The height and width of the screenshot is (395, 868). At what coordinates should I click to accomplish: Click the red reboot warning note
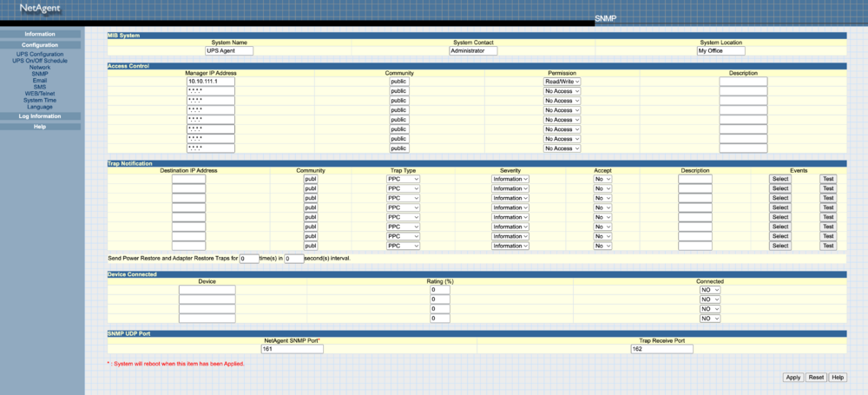tap(175, 364)
